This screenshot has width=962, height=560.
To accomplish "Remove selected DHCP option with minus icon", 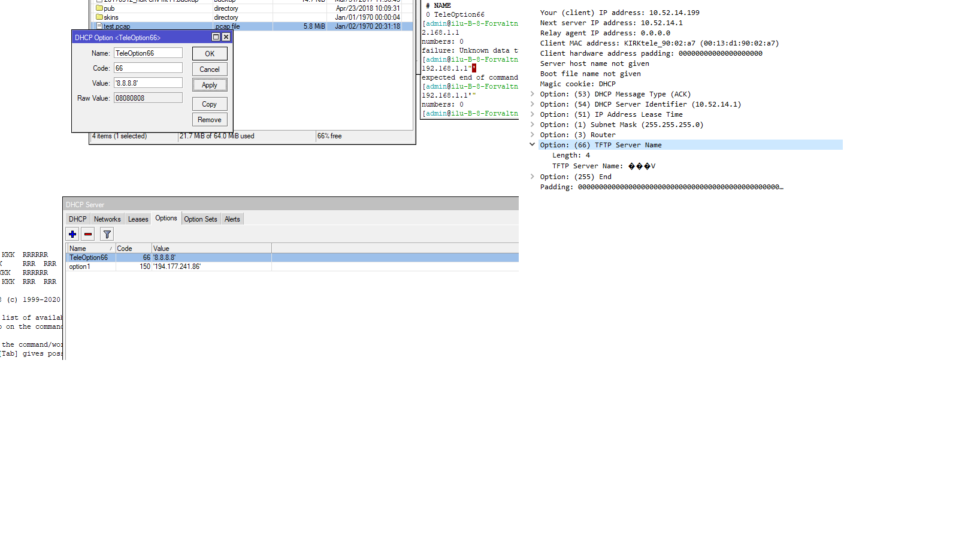I will point(88,234).
